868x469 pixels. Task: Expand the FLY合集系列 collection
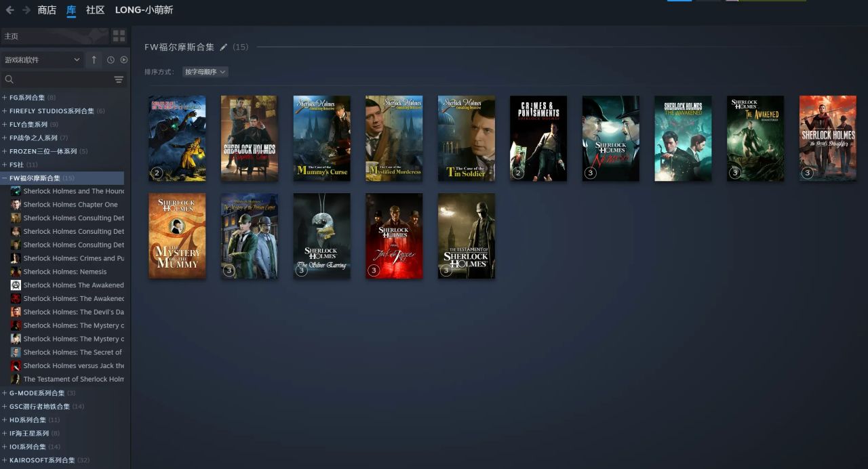[4, 125]
